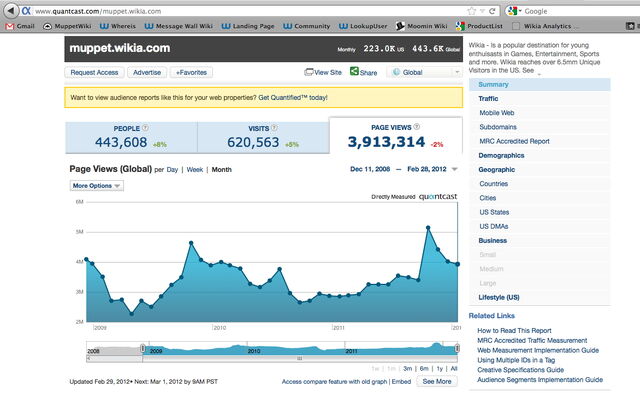640x393 pixels.
Task: Set graph range to All
Action: tap(454, 369)
